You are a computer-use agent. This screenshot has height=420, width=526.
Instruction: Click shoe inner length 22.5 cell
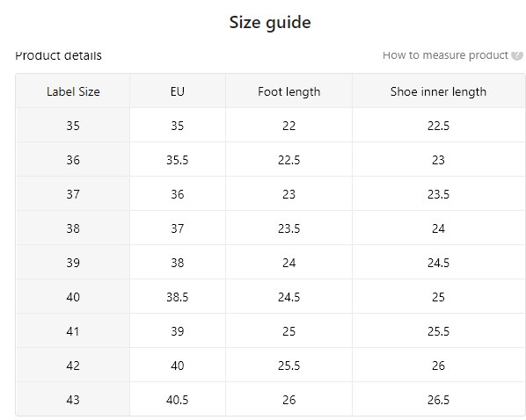438,126
